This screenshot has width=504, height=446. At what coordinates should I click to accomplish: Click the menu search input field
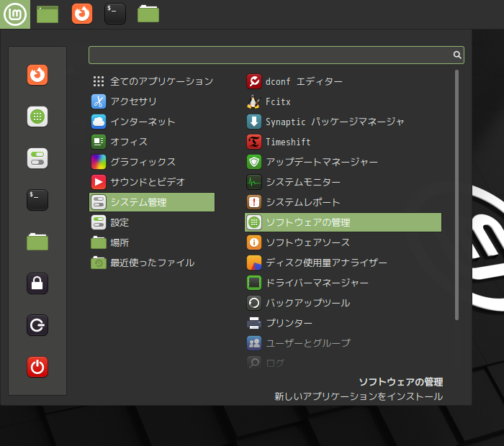tap(276, 55)
